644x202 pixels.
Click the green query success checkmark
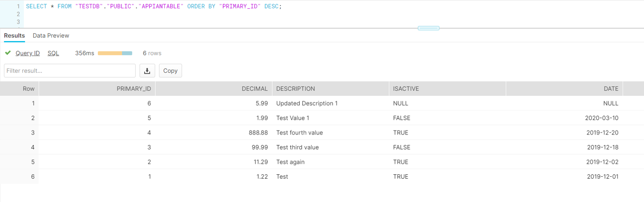coord(8,53)
